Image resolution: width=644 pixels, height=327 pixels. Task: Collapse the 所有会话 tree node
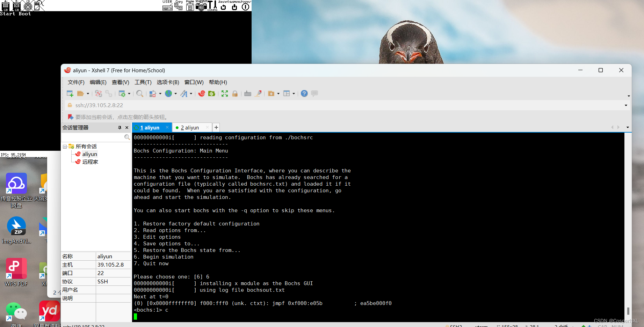65,147
